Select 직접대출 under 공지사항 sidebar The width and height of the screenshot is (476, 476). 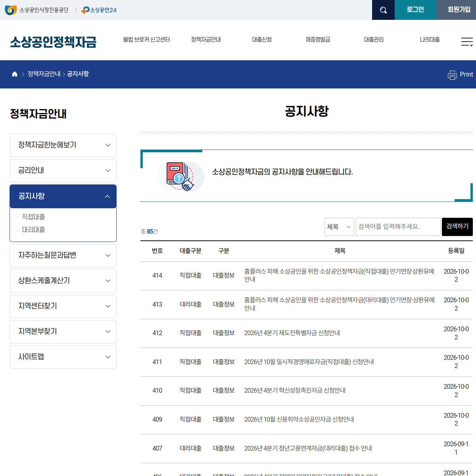(x=33, y=217)
